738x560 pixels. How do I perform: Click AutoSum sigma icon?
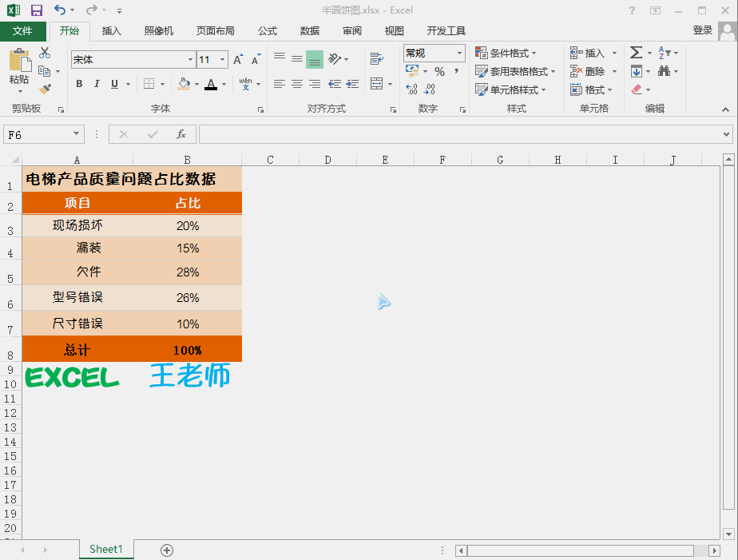click(x=637, y=52)
